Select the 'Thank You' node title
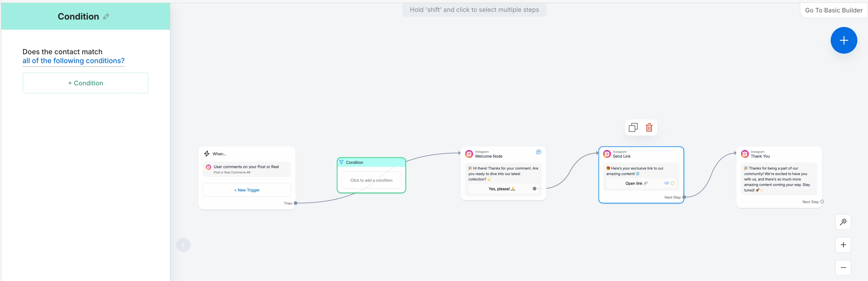The width and height of the screenshot is (868, 281). pos(760,156)
